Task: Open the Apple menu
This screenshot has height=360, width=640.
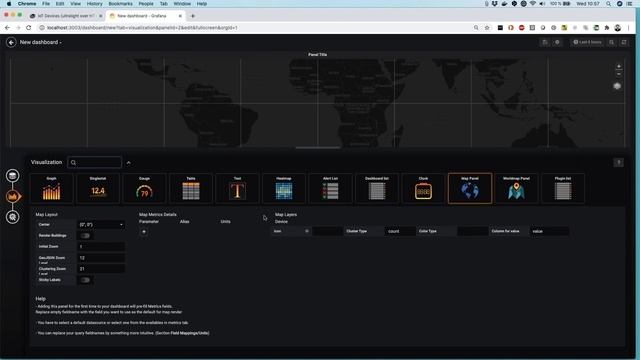Action: click(x=9, y=4)
